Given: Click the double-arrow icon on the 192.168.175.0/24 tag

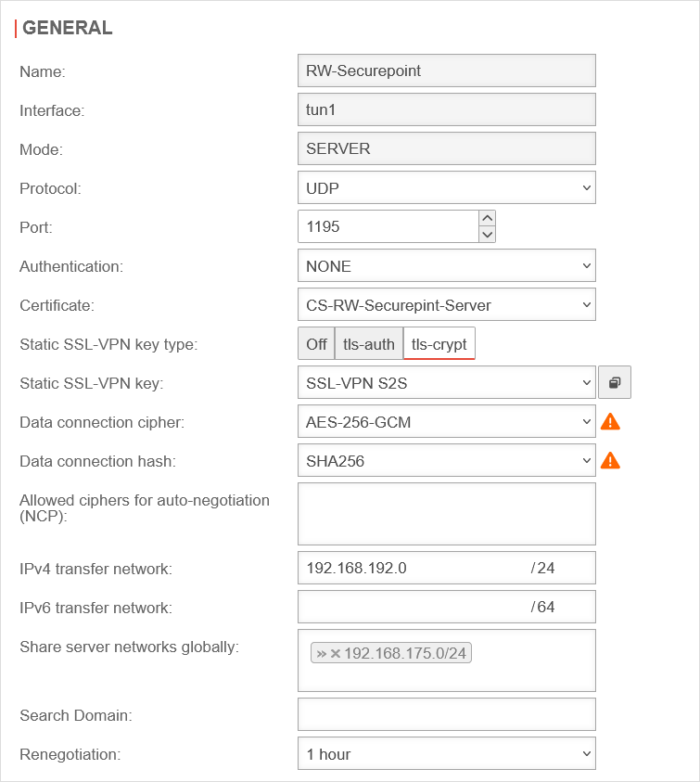Looking at the screenshot, I should tap(322, 654).
